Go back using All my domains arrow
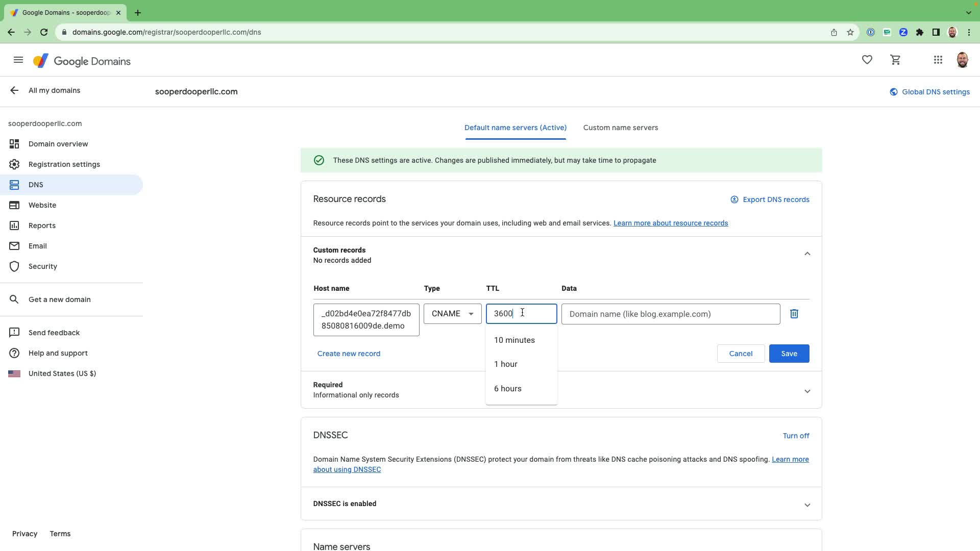The height and width of the screenshot is (551, 980). point(14,90)
